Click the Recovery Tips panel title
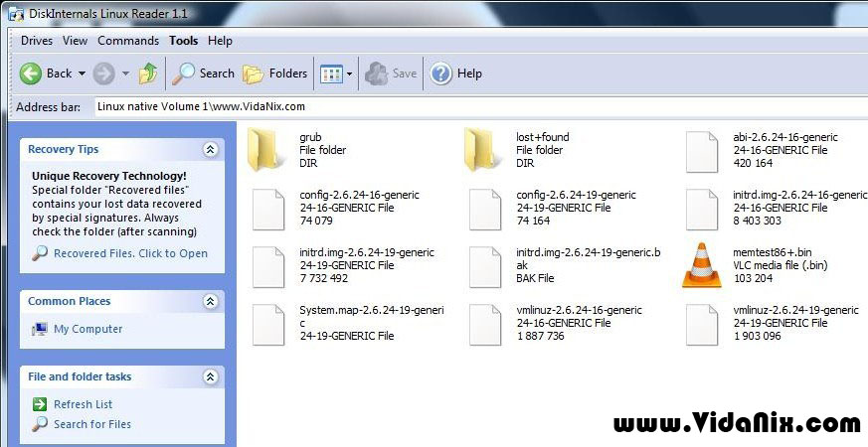 coord(63,149)
